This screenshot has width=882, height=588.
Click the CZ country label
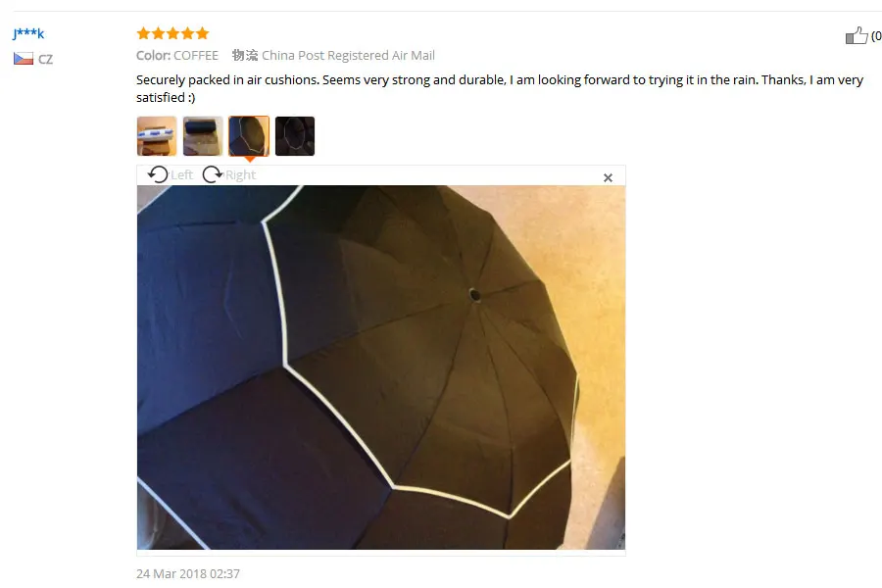[45, 59]
